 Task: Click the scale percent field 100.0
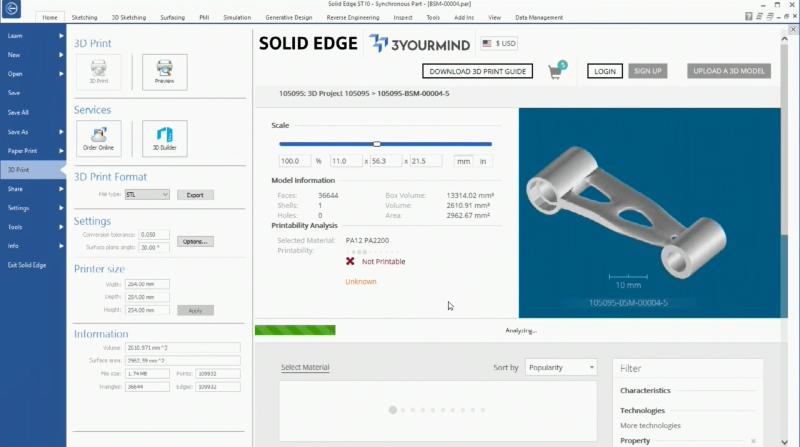click(x=294, y=161)
